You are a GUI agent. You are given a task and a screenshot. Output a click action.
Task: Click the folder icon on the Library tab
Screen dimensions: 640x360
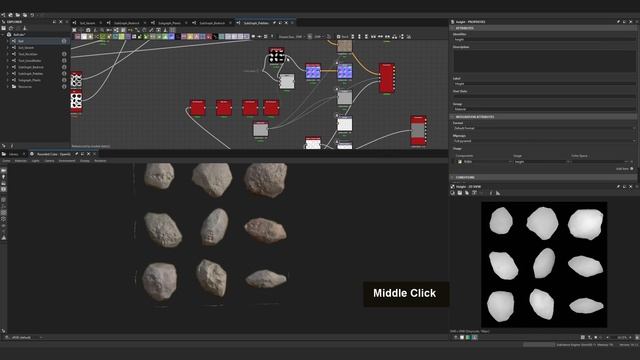4,154
